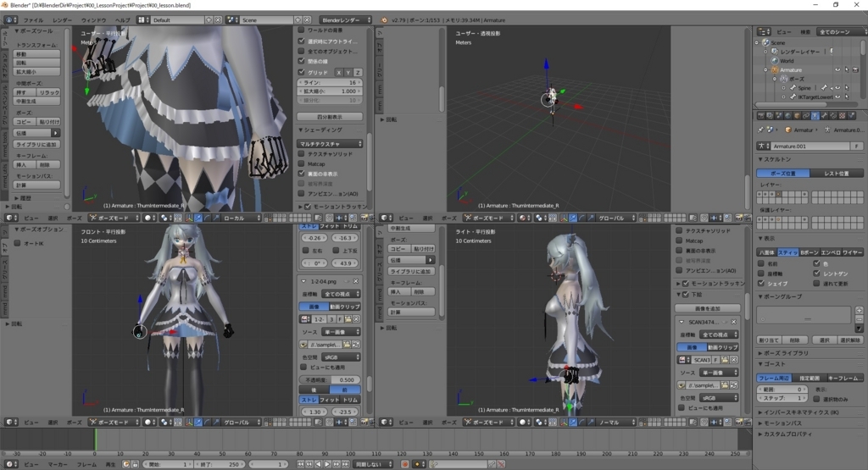Click the play reverse button in timeline
868x470 pixels.
pos(319,464)
